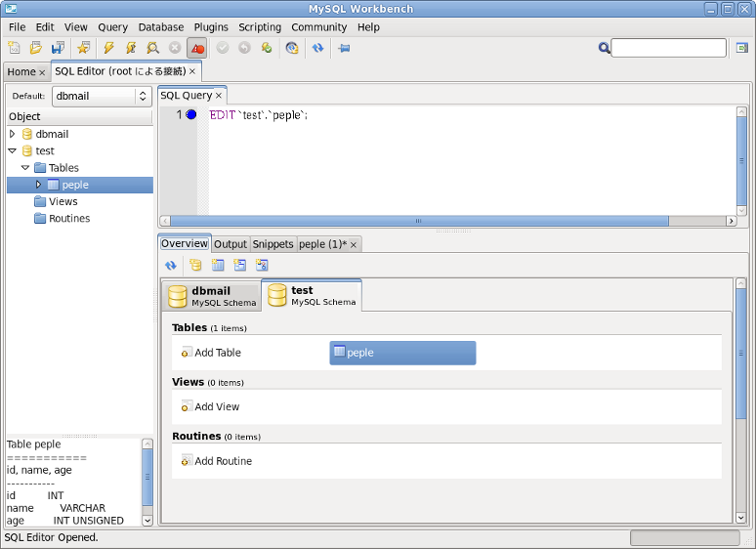Add script to snippets with star icon
The image size is (756, 549).
tap(83, 48)
